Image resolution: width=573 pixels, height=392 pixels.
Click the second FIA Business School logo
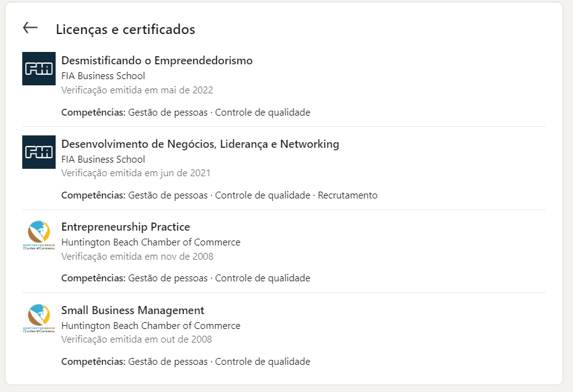click(x=39, y=151)
